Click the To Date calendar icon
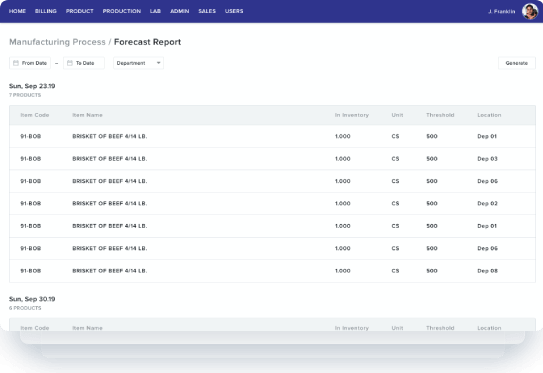Viewport: 543px width, 373px height. coord(70,63)
